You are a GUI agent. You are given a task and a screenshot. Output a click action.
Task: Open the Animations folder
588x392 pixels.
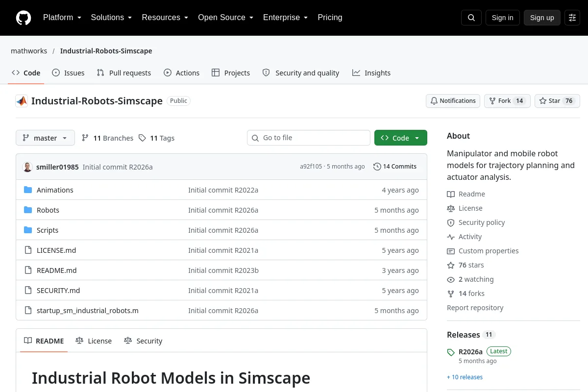pos(55,190)
